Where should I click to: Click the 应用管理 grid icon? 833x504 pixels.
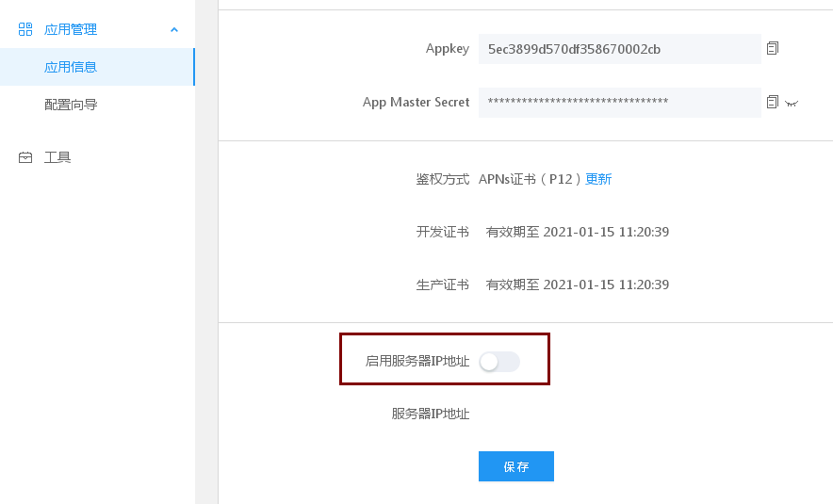[24, 29]
